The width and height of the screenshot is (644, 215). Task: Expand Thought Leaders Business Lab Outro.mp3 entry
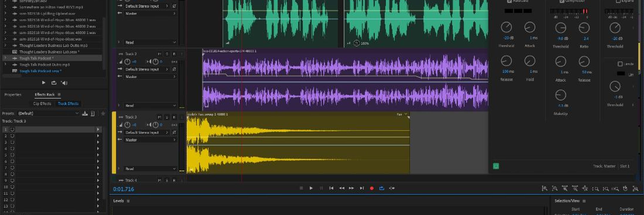6,45
